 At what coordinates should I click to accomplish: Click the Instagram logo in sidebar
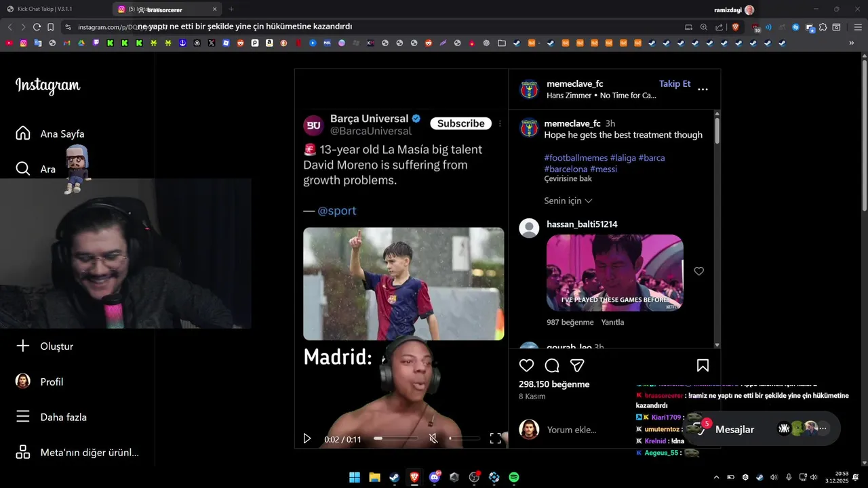[48, 86]
